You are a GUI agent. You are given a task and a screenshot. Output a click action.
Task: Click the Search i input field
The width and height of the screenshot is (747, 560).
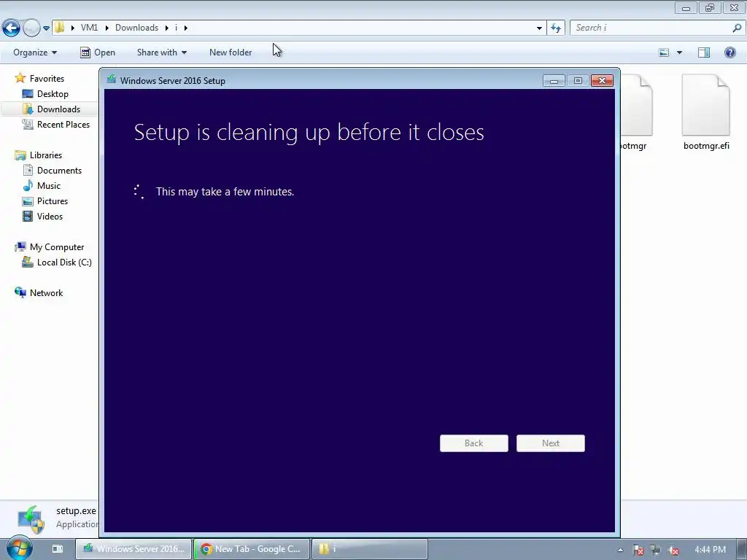point(650,28)
